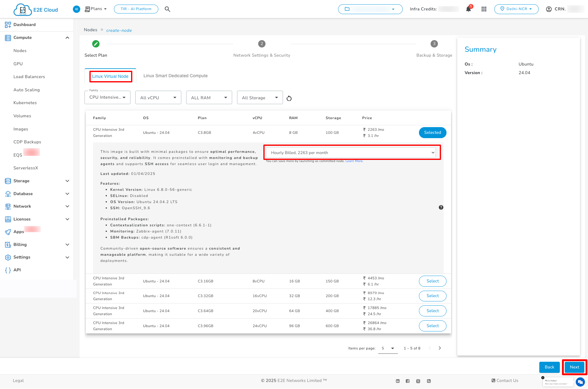The image size is (588, 389).
Task: Visit the LinkedIn icon in the footer
Action: point(398,381)
